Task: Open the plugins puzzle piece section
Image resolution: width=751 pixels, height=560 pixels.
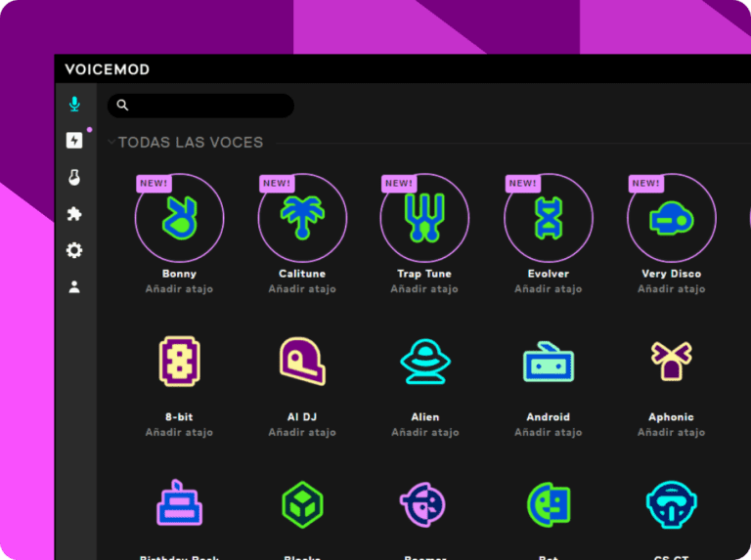Action: tap(74, 214)
